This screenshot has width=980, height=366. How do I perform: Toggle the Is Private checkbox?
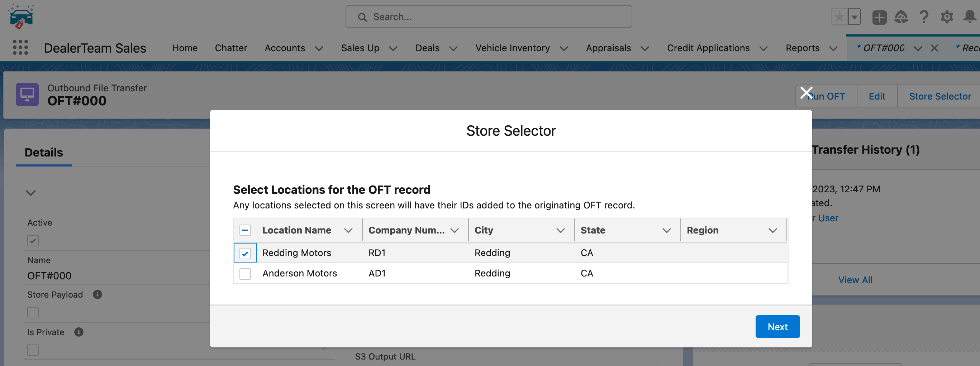point(33,350)
